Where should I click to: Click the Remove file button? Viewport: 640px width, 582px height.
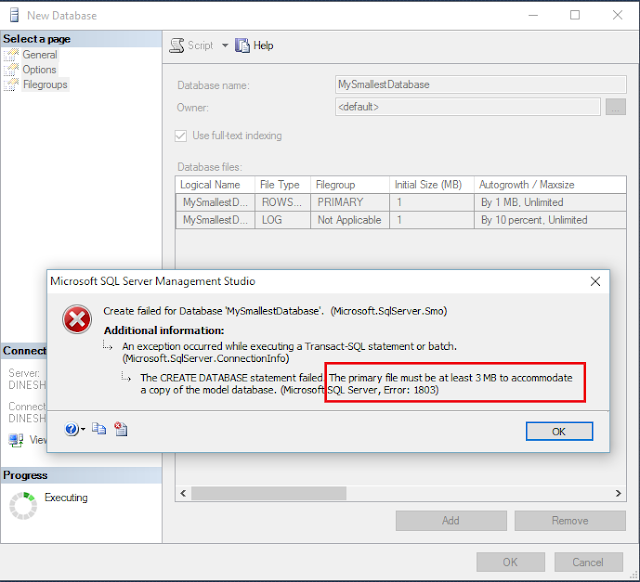(570, 520)
